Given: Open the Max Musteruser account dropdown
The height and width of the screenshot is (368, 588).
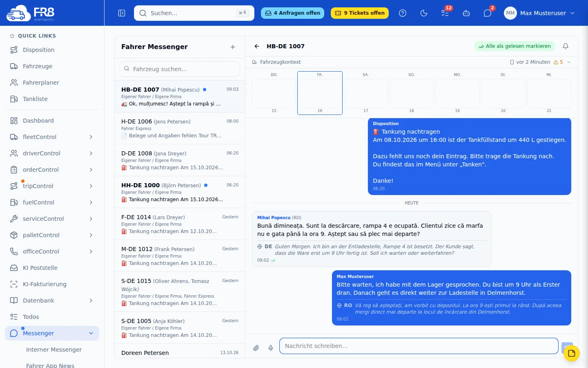Looking at the screenshot, I should (540, 13).
